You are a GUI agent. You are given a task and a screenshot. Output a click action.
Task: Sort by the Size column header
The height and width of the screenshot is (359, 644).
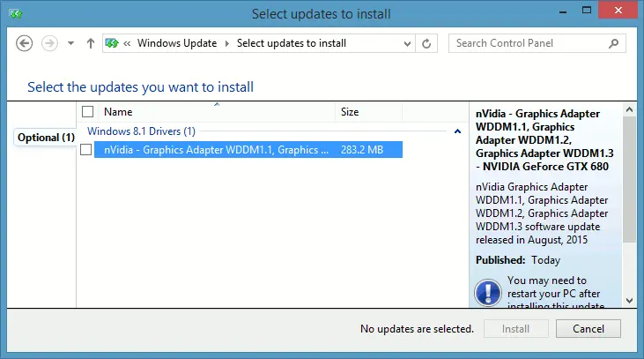369,112
